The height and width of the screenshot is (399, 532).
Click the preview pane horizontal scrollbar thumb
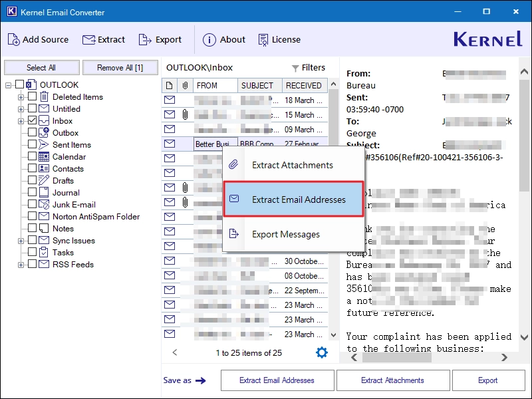(x=397, y=357)
